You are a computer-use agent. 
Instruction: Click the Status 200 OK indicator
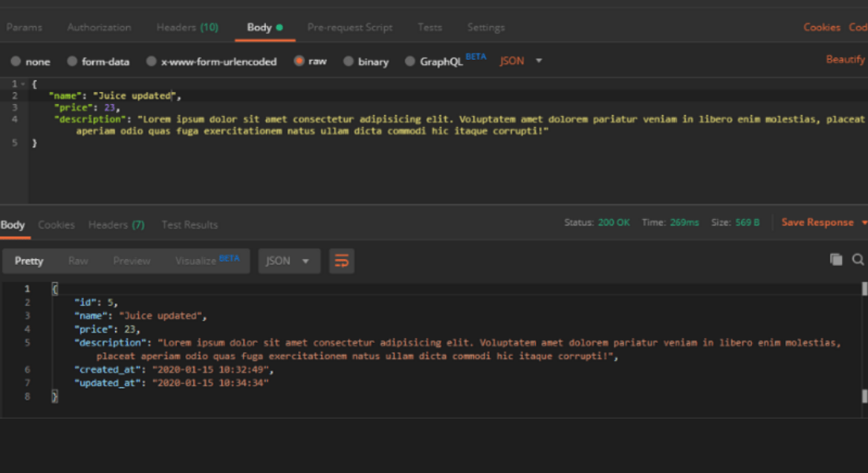point(597,222)
